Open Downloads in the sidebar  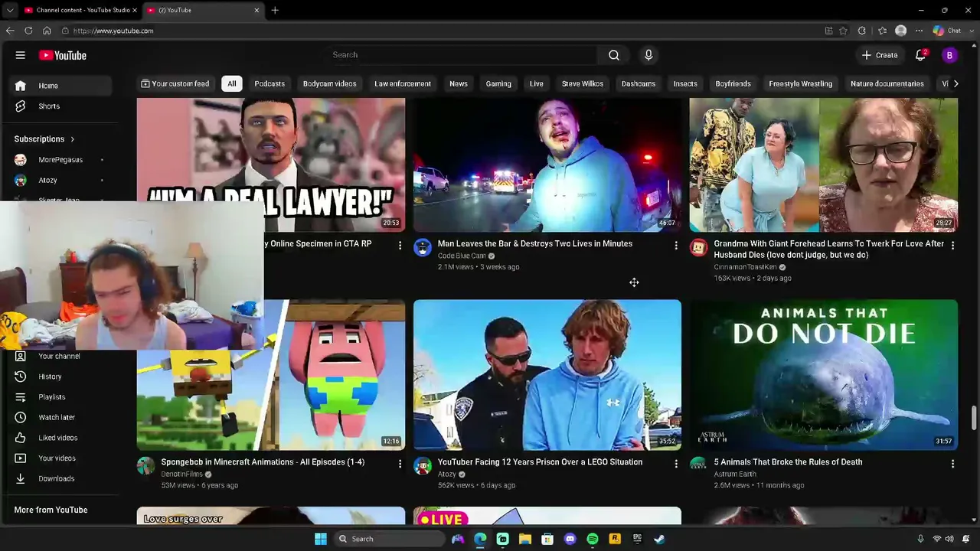(61, 479)
